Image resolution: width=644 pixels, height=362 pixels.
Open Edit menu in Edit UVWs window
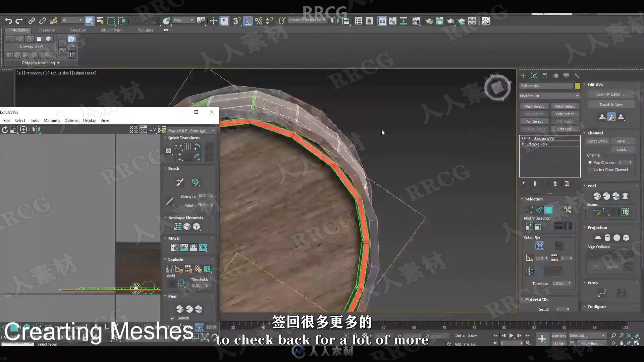click(x=7, y=121)
